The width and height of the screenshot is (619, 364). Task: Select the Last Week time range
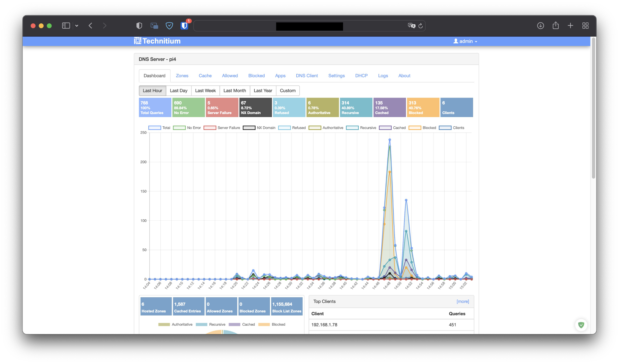(x=205, y=91)
